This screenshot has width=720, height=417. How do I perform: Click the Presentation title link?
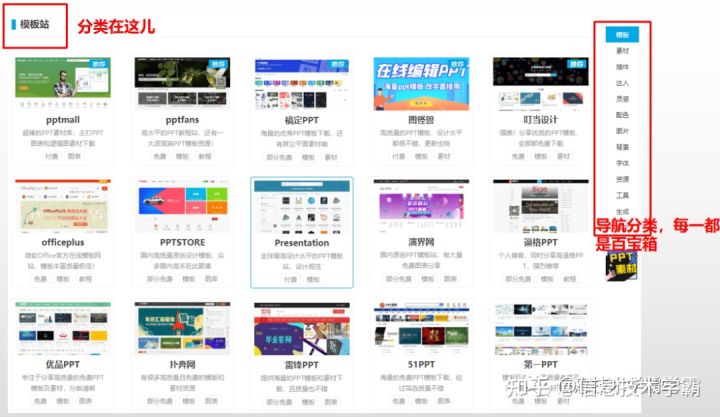[x=302, y=243]
